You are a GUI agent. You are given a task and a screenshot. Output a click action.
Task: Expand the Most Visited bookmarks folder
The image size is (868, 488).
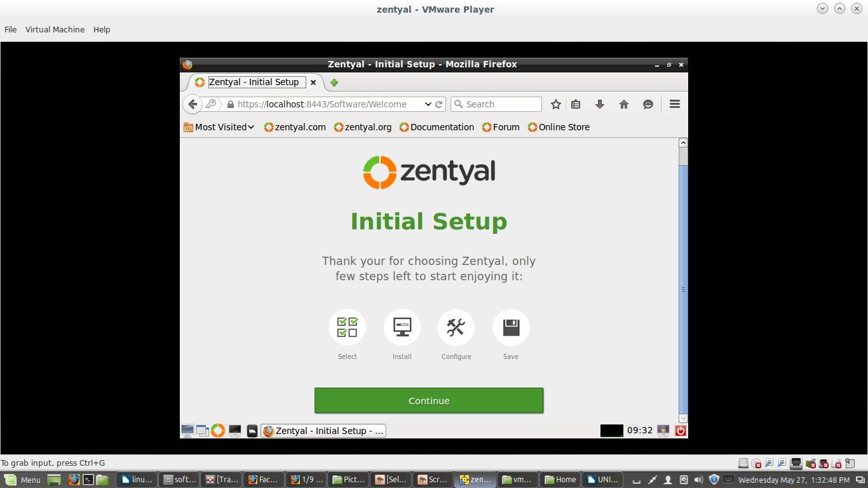[x=219, y=127]
